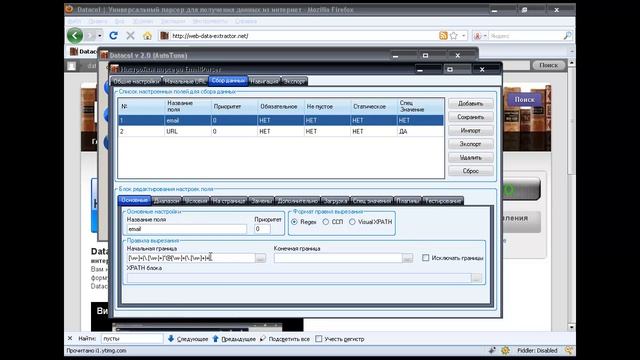Screen dimensions: 640x360
Task: Click the Firefox Yandex search field
Action: 525,36
